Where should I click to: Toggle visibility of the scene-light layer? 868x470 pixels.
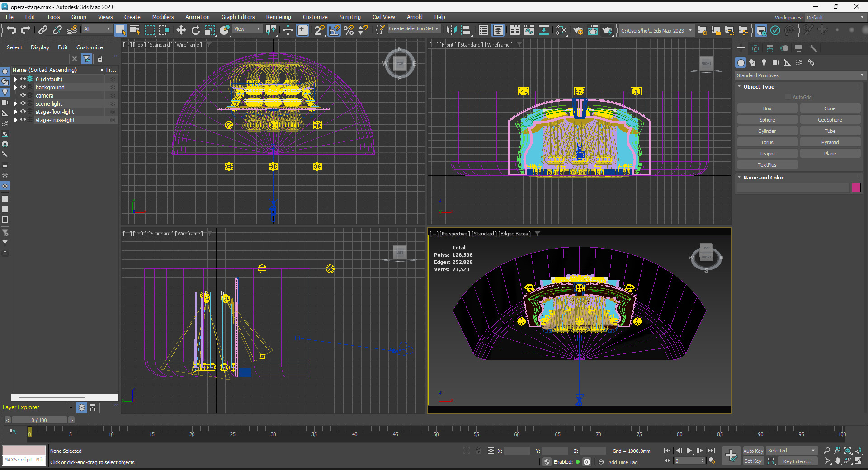pos(23,103)
